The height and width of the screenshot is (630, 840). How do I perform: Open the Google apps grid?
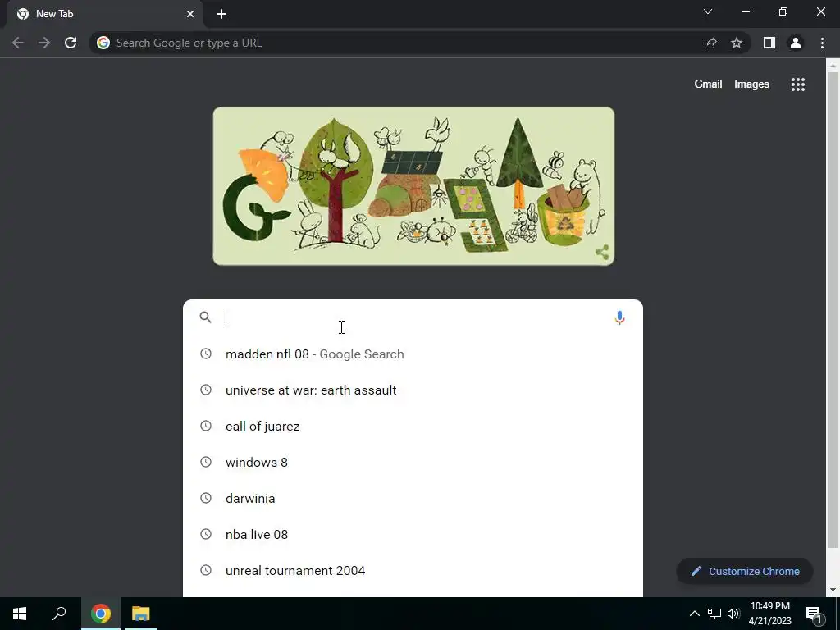pyautogui.click(x=798, y=84)
